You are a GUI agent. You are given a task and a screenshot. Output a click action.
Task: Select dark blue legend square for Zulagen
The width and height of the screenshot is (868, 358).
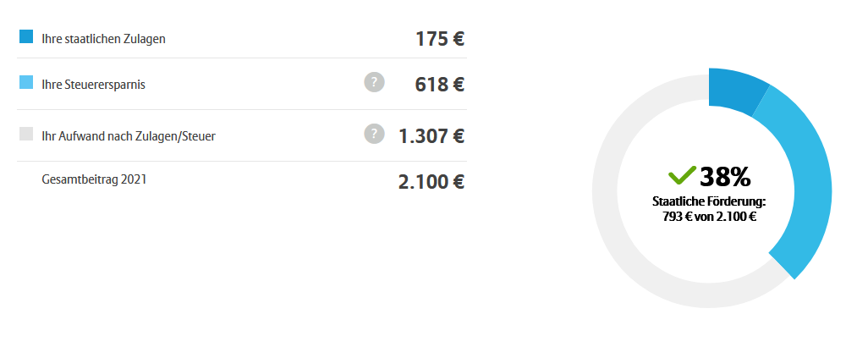pyautogui.click(x=26, y=37)
